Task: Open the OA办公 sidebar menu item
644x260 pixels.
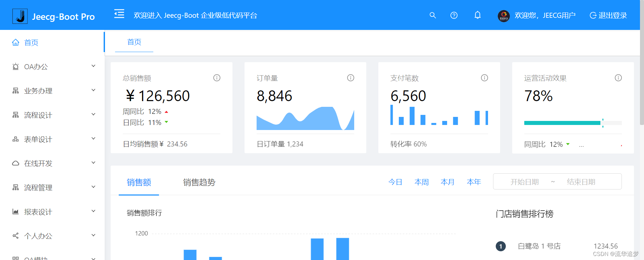Action: pyautogui.click(x=52, y=67)
